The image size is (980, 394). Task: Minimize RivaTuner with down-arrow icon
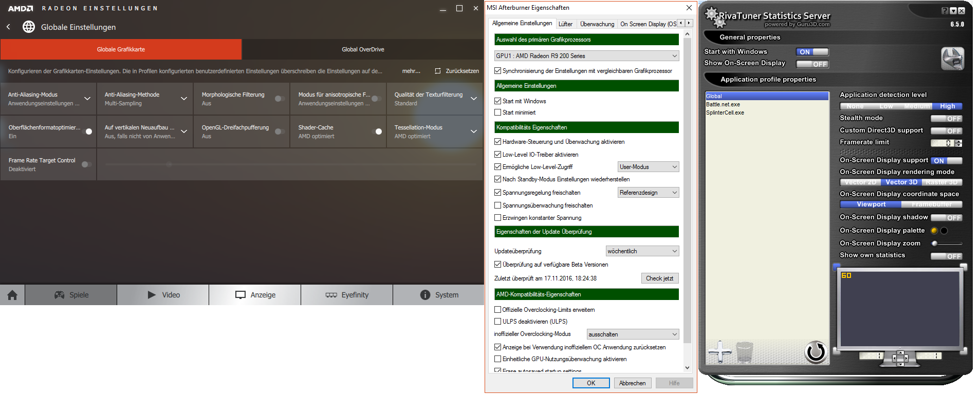click(953, 11)
